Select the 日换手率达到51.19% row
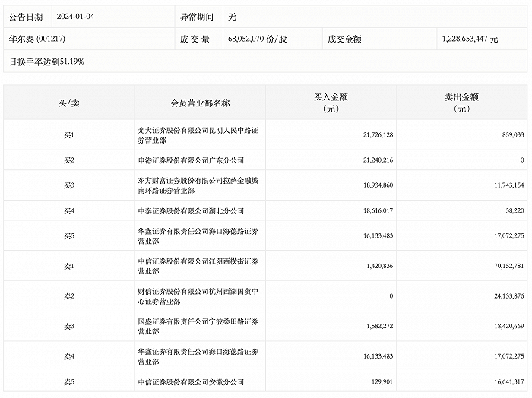 pyautogui.click(x=46, y=62)
